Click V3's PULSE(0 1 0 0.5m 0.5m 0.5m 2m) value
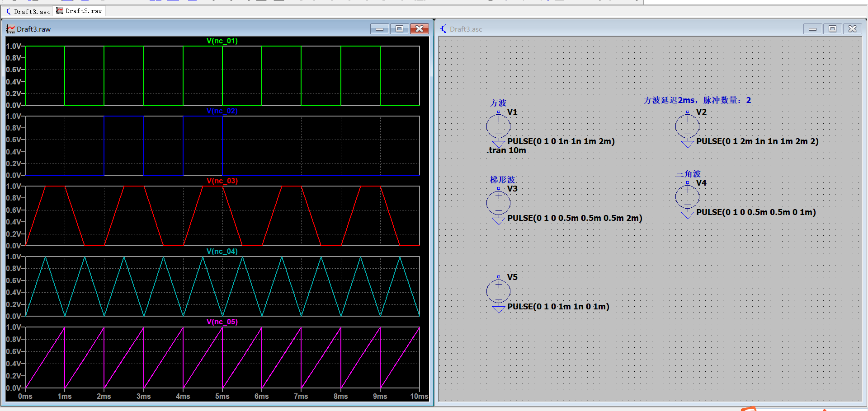 [575, 218]
